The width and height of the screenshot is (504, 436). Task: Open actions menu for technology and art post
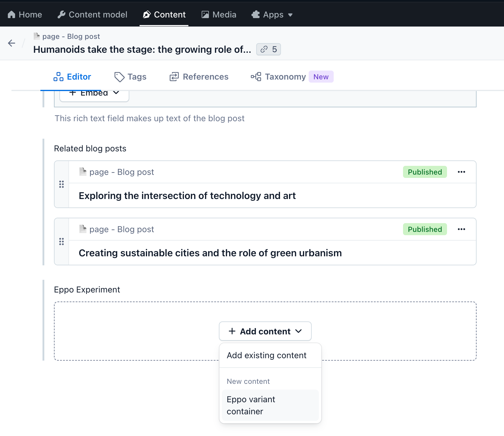pos(461,172)
